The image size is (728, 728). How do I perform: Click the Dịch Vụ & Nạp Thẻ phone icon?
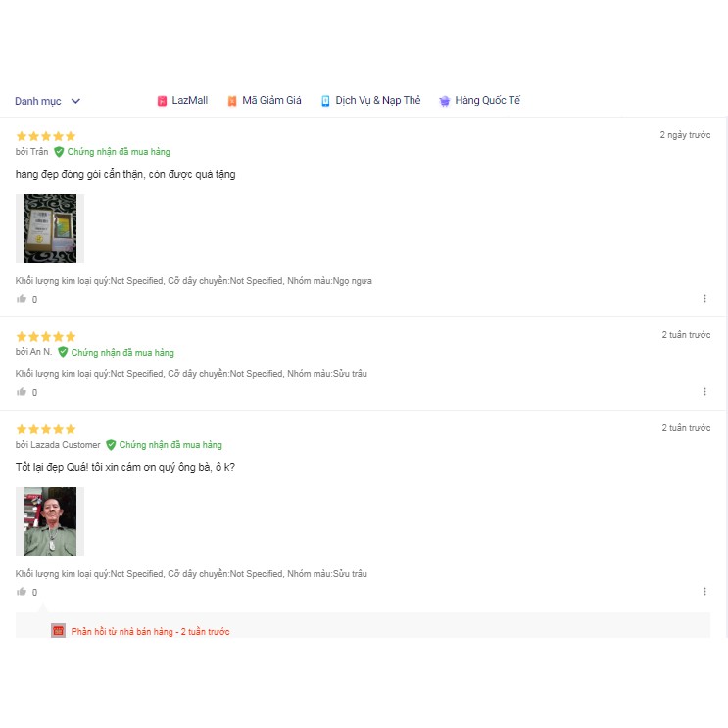(325, 101)
